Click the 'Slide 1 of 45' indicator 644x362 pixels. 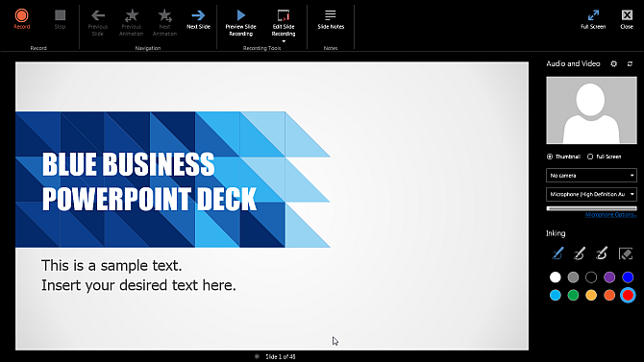pos(281,356)
